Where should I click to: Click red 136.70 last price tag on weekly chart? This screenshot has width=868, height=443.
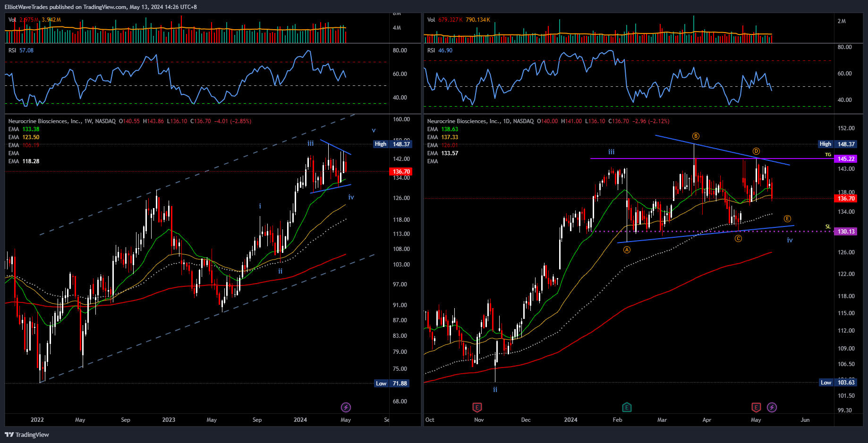tap(400, 172)
